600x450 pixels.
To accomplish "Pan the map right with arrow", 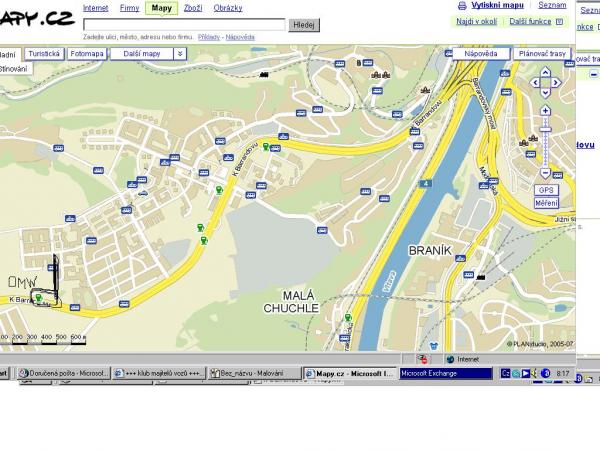I will point(556,84).
